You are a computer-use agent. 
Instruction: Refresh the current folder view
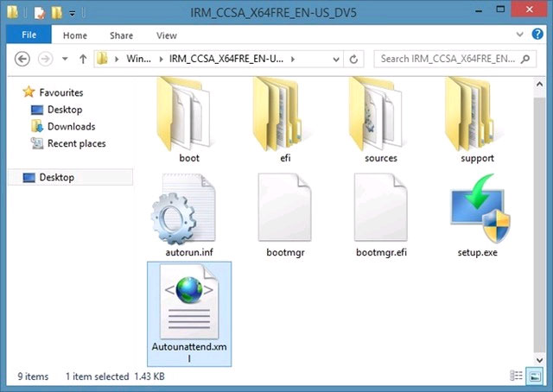coord(353,59)
